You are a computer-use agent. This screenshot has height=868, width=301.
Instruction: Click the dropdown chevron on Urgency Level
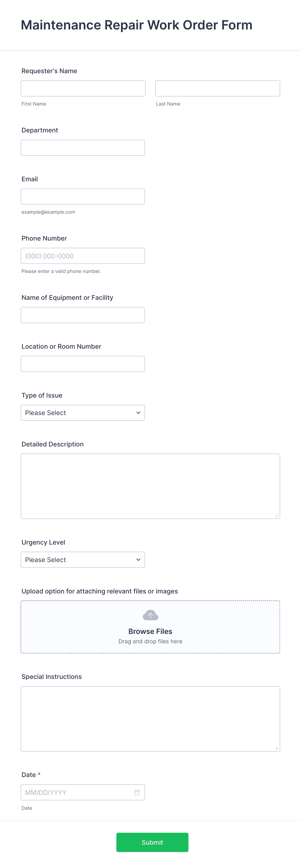[x=138, y=559]
